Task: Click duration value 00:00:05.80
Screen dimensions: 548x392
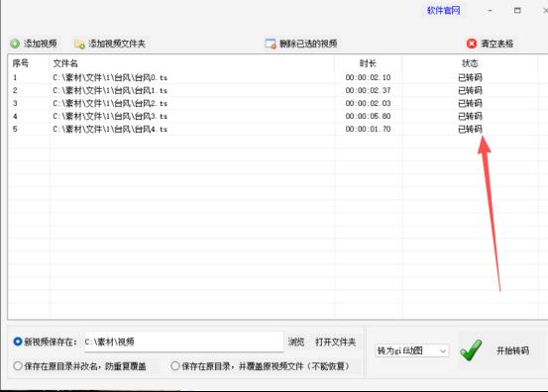Action: tap(368, 116)
